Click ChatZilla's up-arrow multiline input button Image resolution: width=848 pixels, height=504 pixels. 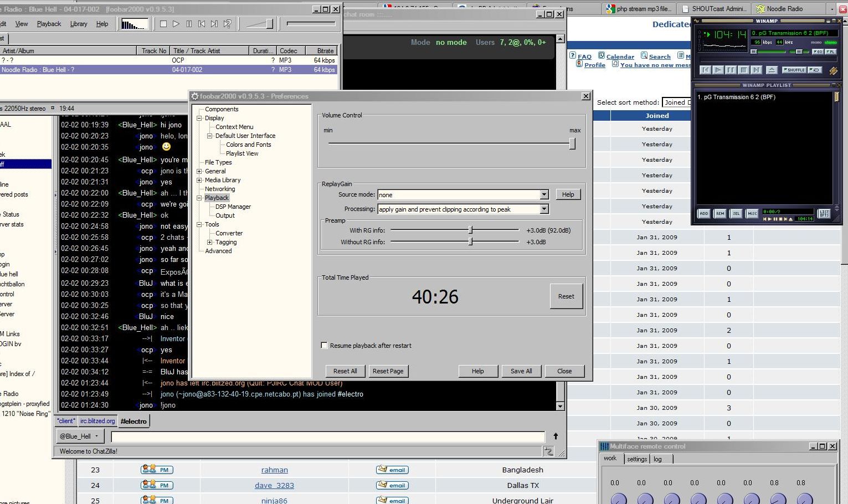click(x=556, y=436)
